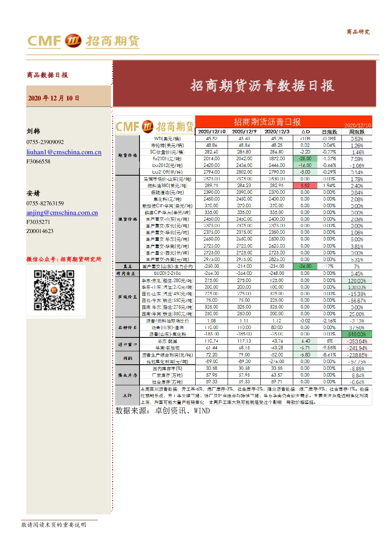Click the 'ΔD' column header
This screenshot has height=555, width=392.
(305, 132)
